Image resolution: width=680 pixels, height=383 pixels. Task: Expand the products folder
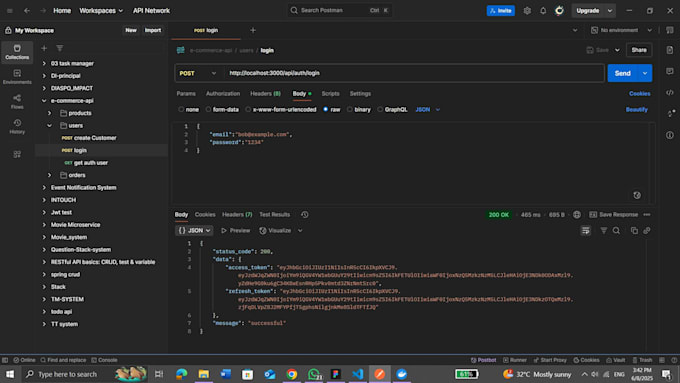click(x=49, y=113)
